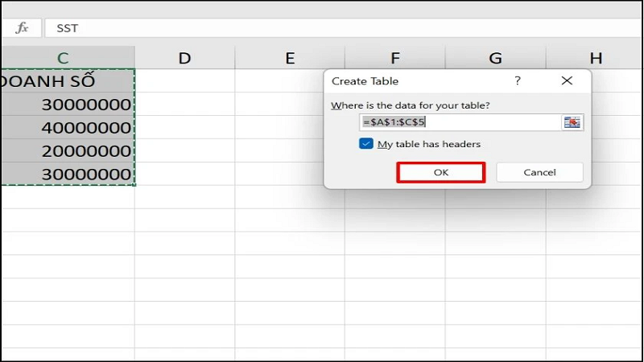Screen dimensions: 644x362
Task: Click the Create Table help question mark
Action: tap(517, 81)
